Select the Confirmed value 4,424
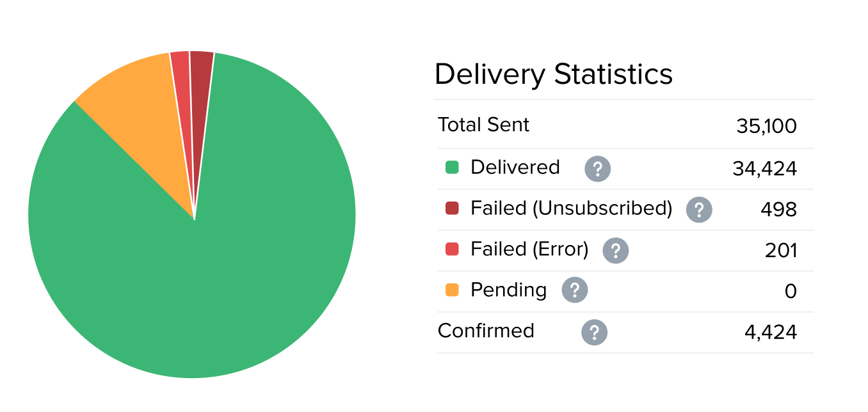The height and width of the screenshot is (412, 868). (x=771, y=332)
